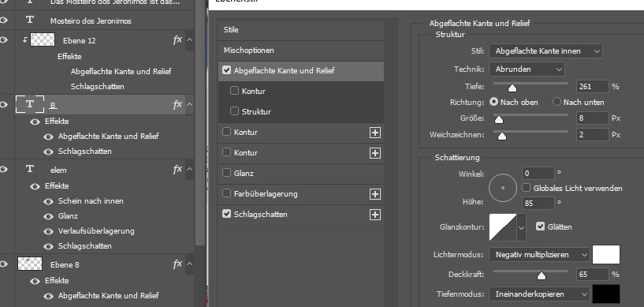Hide the Schein nach innen effect

point(48,201)
